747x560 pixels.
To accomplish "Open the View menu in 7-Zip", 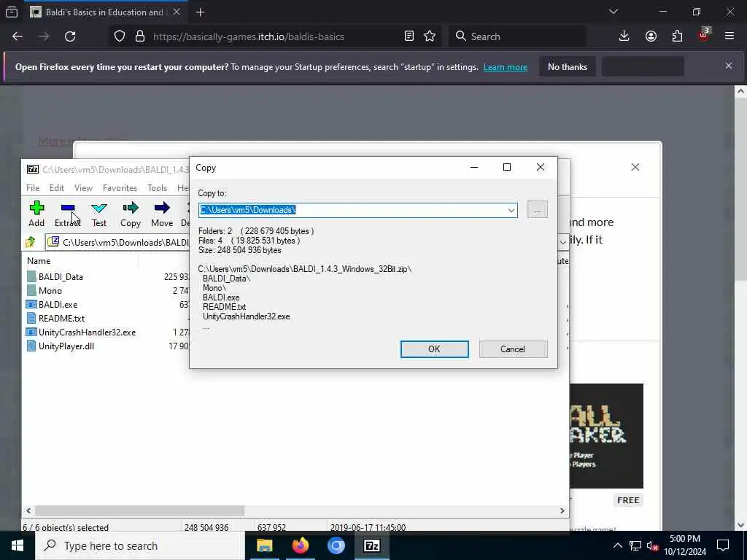I will 83,187.
